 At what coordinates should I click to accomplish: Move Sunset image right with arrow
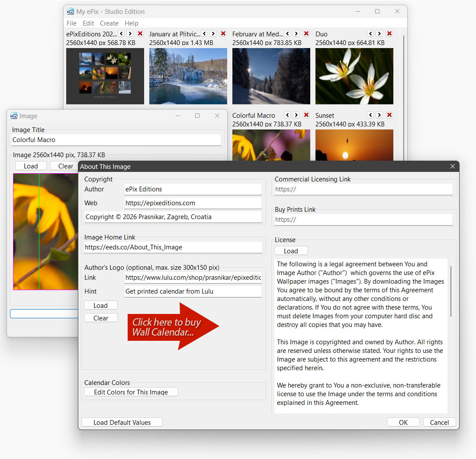pyautogui.click(x=379, y=115)
